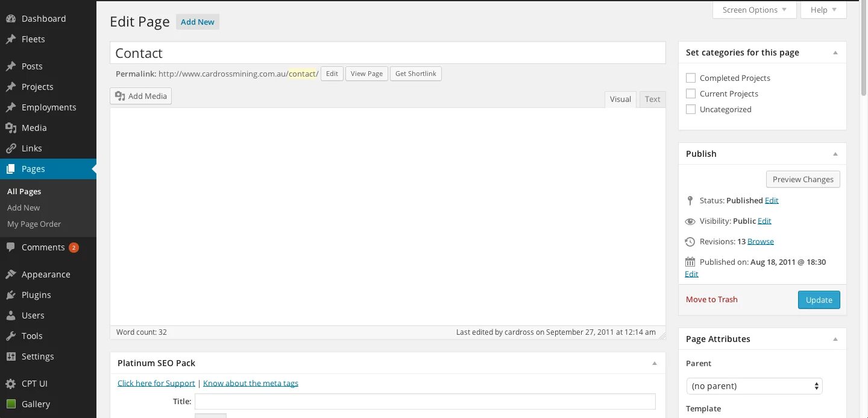Image resolution: width=868 pixels, height=418 pixels.
Task: Click the Media library icon in sidebar
Action: pos(11,128)
